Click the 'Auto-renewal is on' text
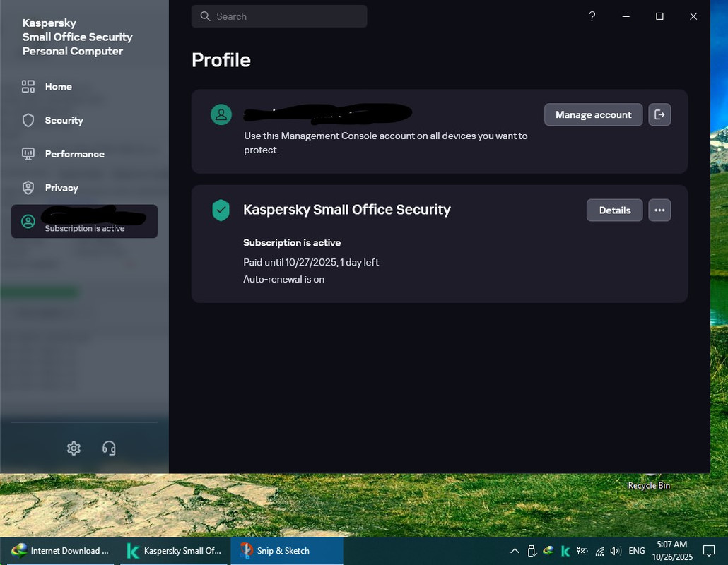The image size is (728, 565). [x=283, y=279]
